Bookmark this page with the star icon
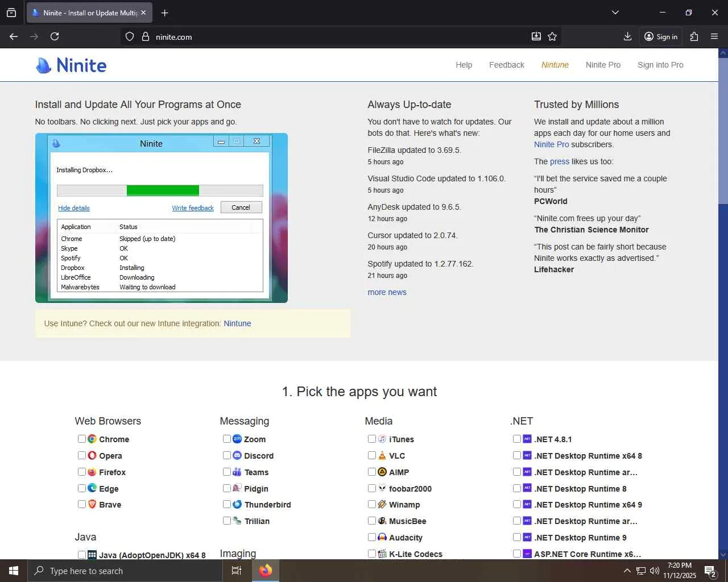 point(552,36)
